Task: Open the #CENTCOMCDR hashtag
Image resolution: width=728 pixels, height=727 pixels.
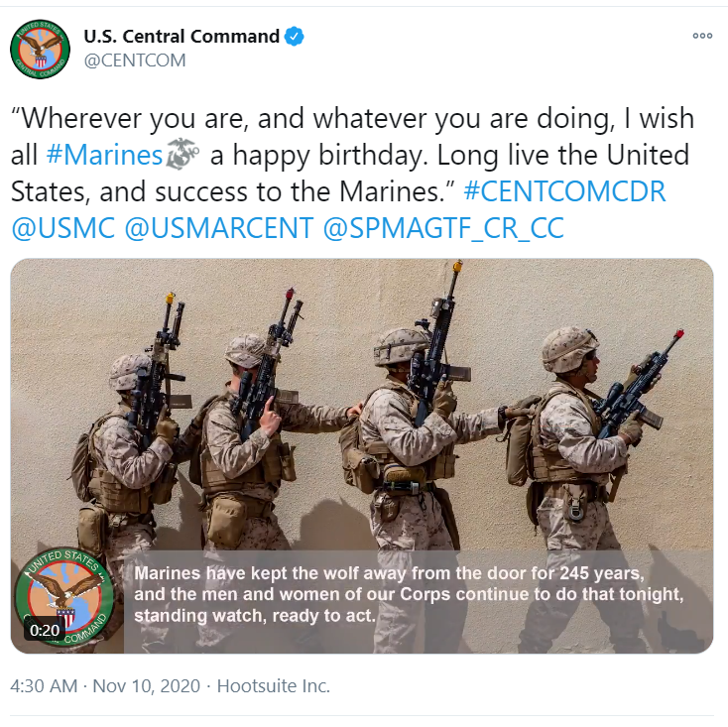Action: pos(564,191)
